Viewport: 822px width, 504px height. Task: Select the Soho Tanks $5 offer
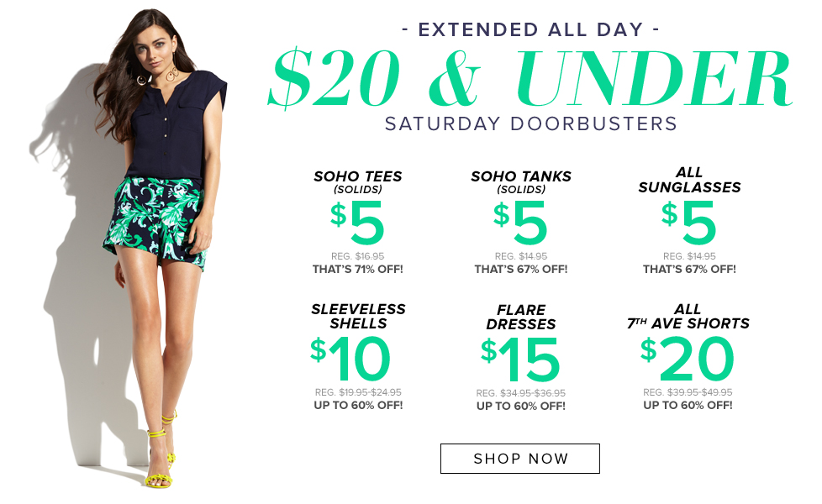521,222
